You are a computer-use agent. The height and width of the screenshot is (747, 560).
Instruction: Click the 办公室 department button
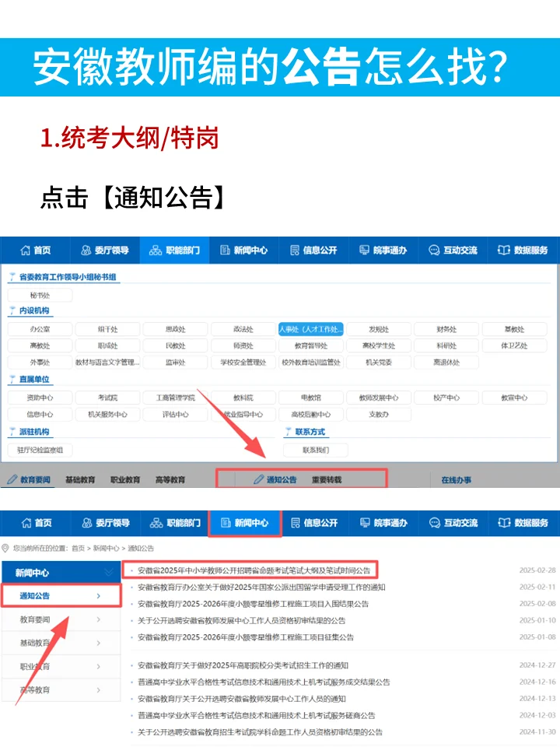pos(40,329)
